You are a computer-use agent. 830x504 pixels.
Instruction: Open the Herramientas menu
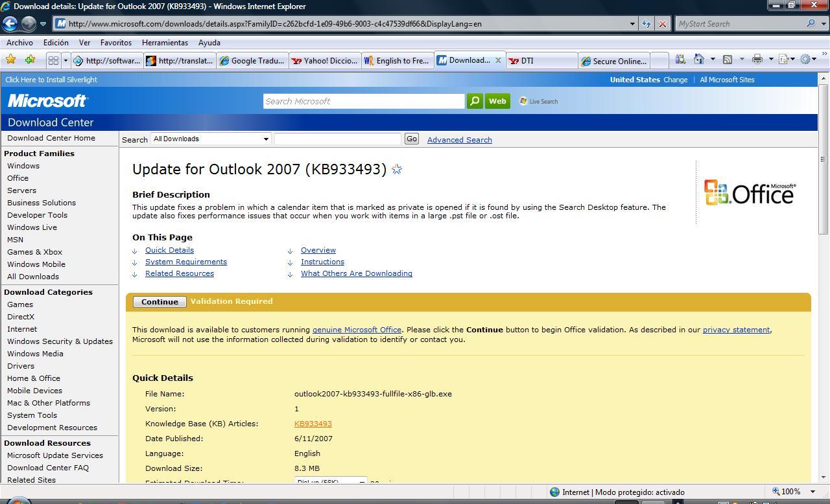165,43
